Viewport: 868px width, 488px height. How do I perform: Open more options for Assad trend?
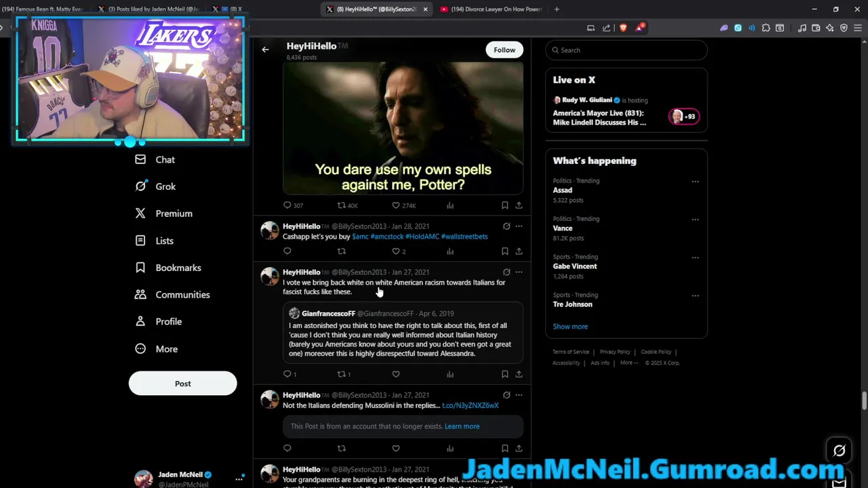click(x=695, y=182)
